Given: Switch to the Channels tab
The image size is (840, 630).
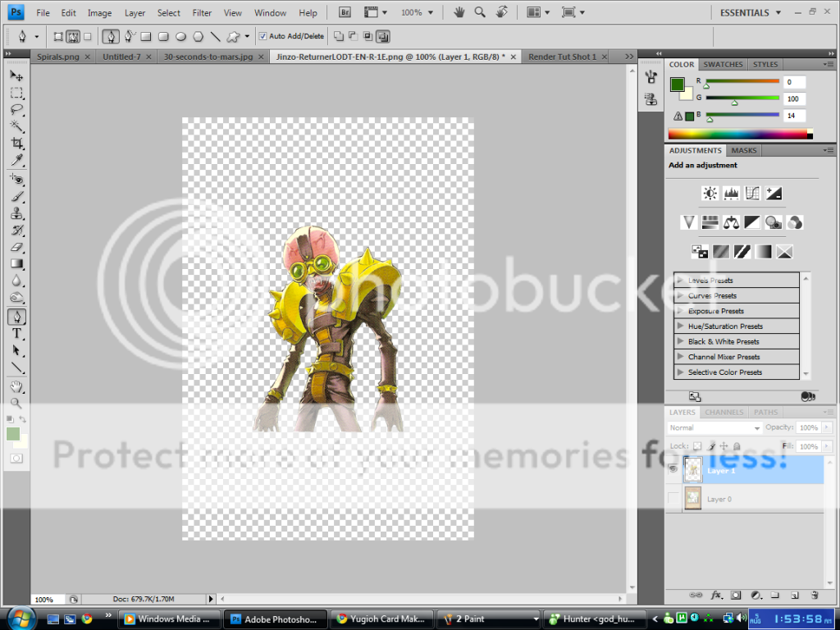Looking at the screenshot, I should click(x=724, y=412).
